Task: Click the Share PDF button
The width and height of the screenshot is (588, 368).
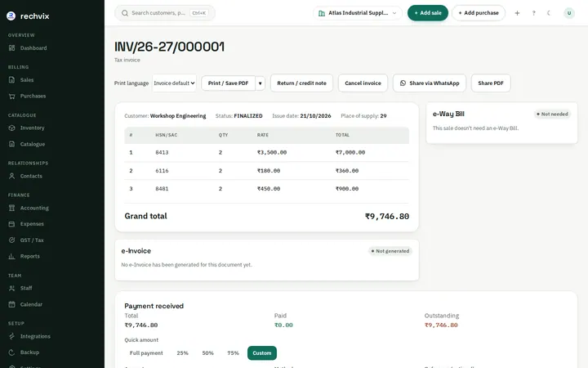Action: click(x=491, y=83)
